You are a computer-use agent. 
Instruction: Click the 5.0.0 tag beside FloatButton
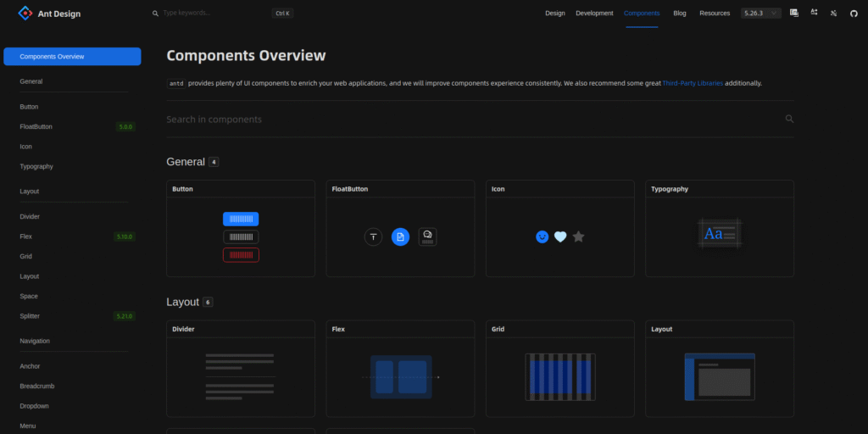tap(125, 127)
